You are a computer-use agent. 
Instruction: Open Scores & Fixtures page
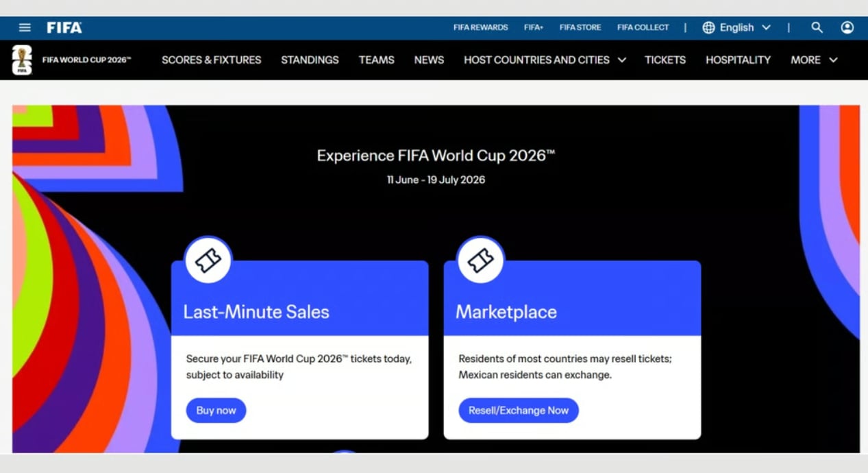point(212,60)
